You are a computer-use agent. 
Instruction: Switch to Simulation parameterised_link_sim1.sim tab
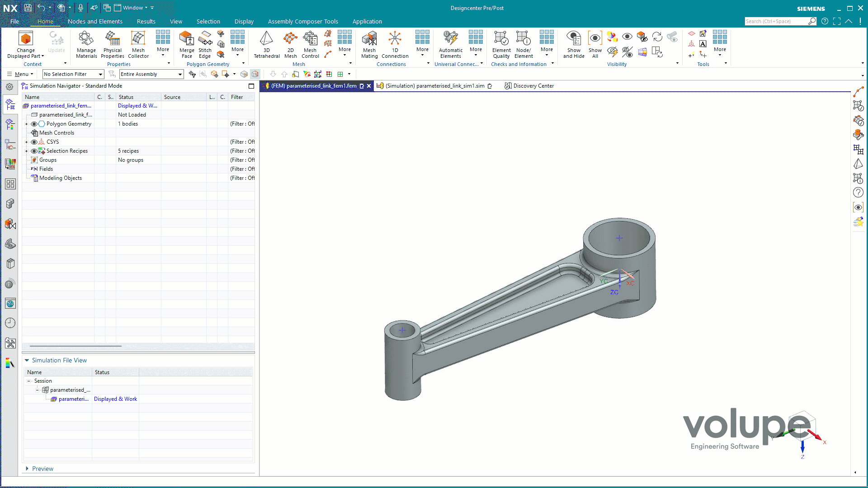[x=434, y=86]
